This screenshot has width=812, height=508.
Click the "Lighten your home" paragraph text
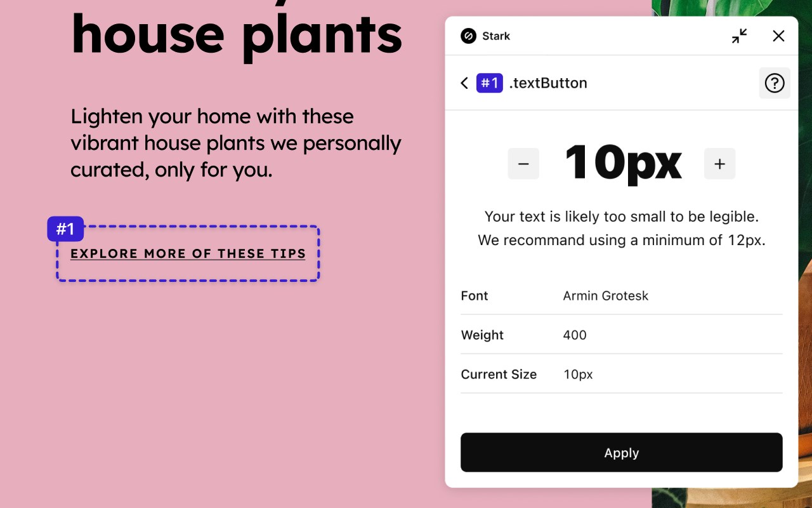pos(235,143)
